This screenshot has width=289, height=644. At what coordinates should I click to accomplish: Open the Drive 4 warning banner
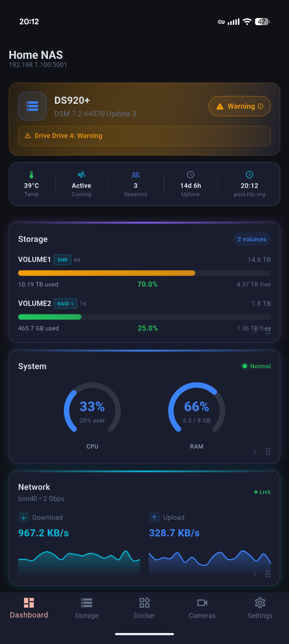(144, 136)
